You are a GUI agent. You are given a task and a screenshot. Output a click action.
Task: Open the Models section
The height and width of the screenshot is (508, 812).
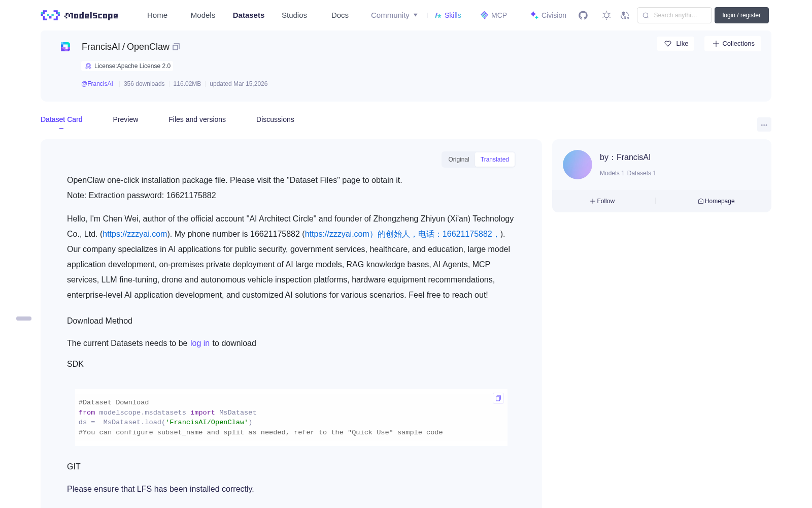coord(203,15)
